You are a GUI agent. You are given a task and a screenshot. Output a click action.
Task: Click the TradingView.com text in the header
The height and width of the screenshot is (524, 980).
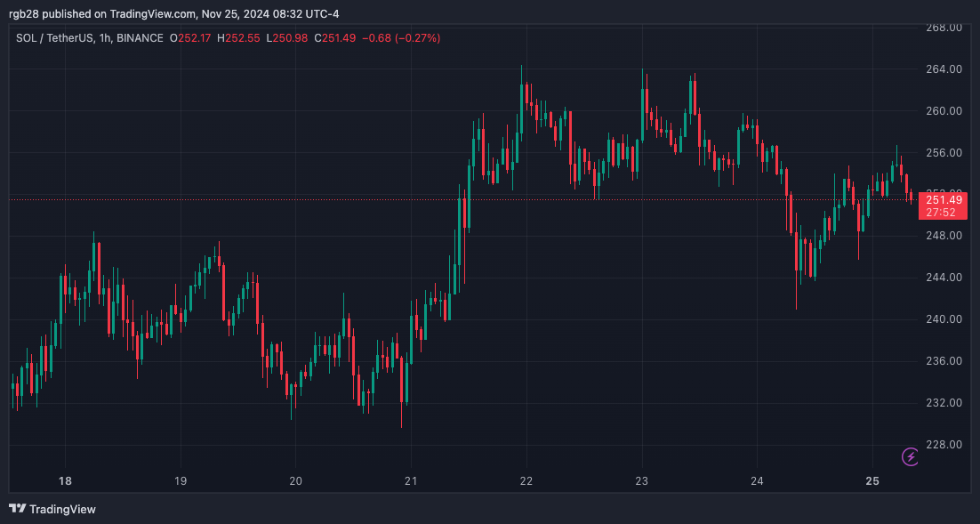tap(153, 13)
